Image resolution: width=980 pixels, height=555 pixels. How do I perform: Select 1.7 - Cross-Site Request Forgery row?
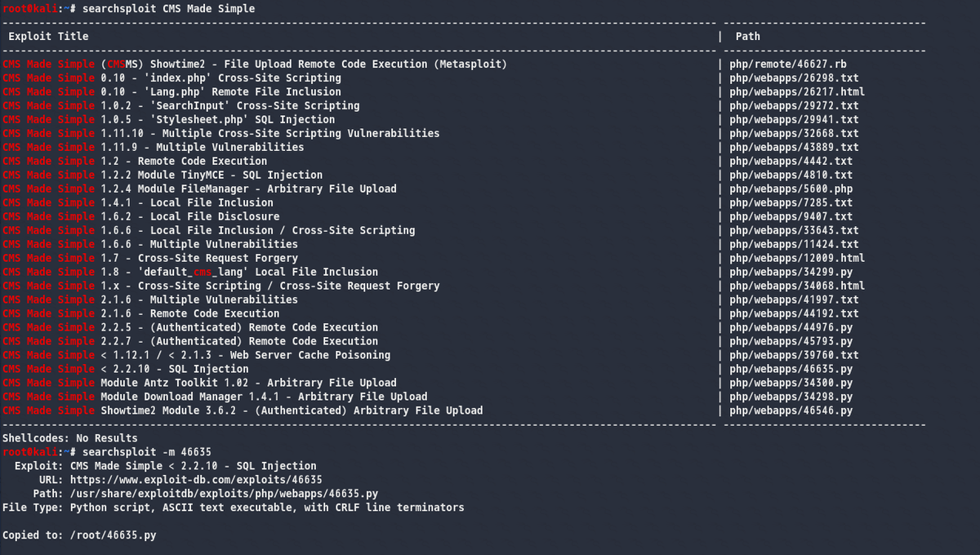pos(150,258)
